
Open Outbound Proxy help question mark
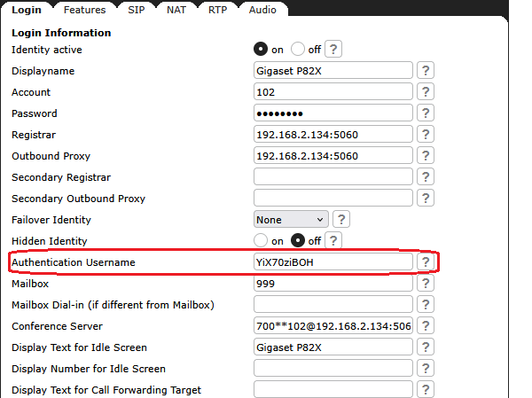[x=426, y=156]
